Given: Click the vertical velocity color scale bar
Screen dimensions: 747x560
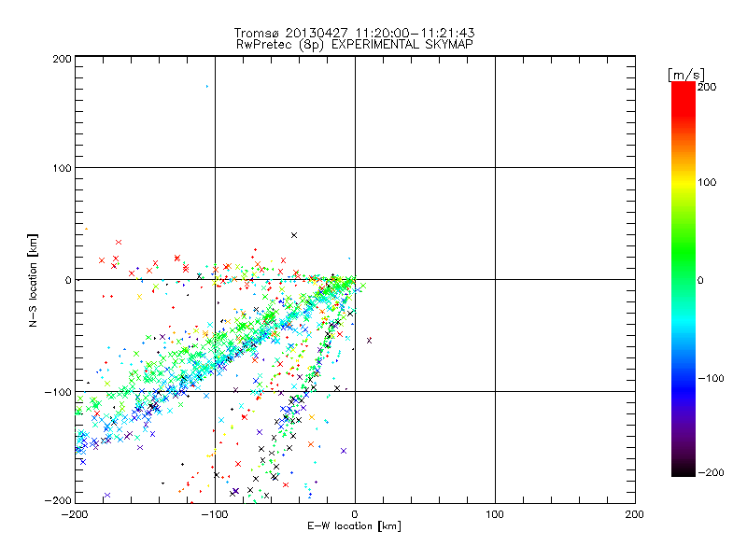Looking at the screenshot, I should pos(684,279).
